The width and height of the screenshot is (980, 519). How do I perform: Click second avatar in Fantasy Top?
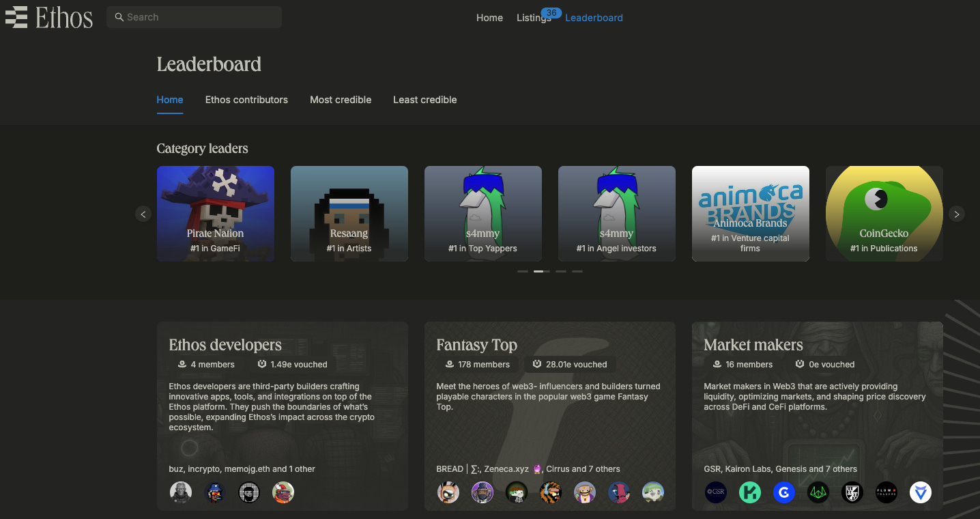point(482,492)
